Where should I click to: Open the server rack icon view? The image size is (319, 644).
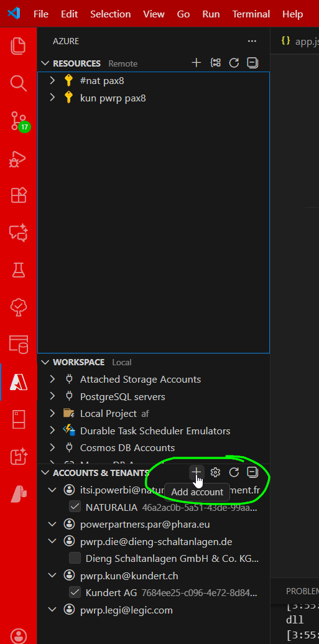(18, 419)
